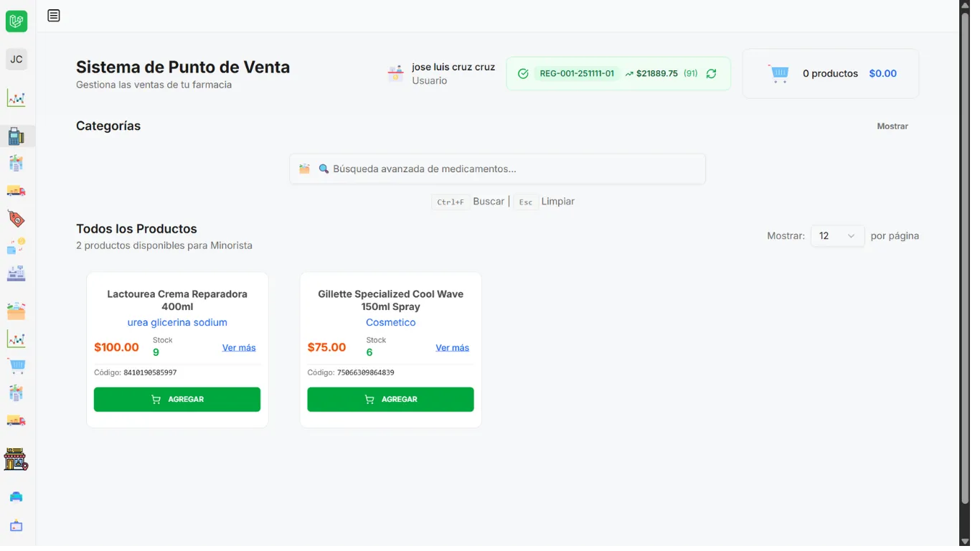Viewport: 980px width, 551px height.
Task: Click the storefront location sidebar icon
Action: tap(16, 459)
